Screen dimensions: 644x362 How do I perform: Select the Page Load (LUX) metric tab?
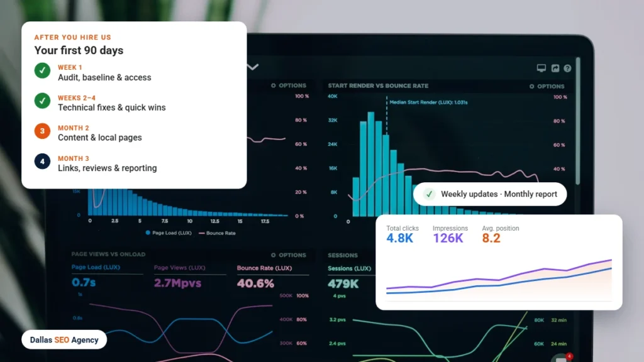tap(96, 266)
